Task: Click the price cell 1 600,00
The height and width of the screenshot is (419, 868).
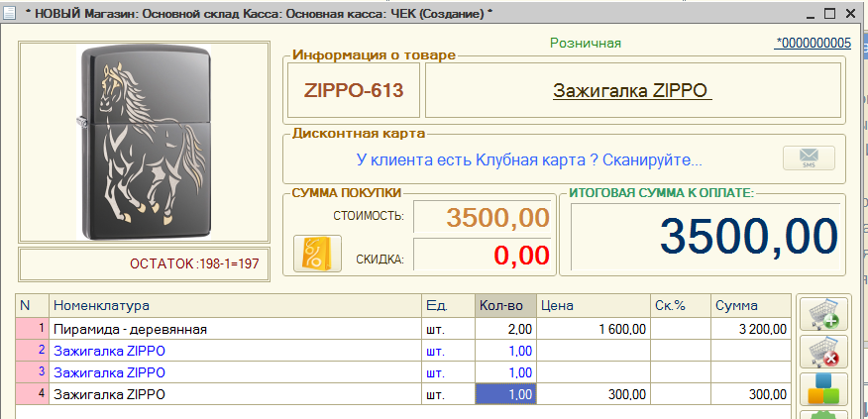Action: [594, 329]
